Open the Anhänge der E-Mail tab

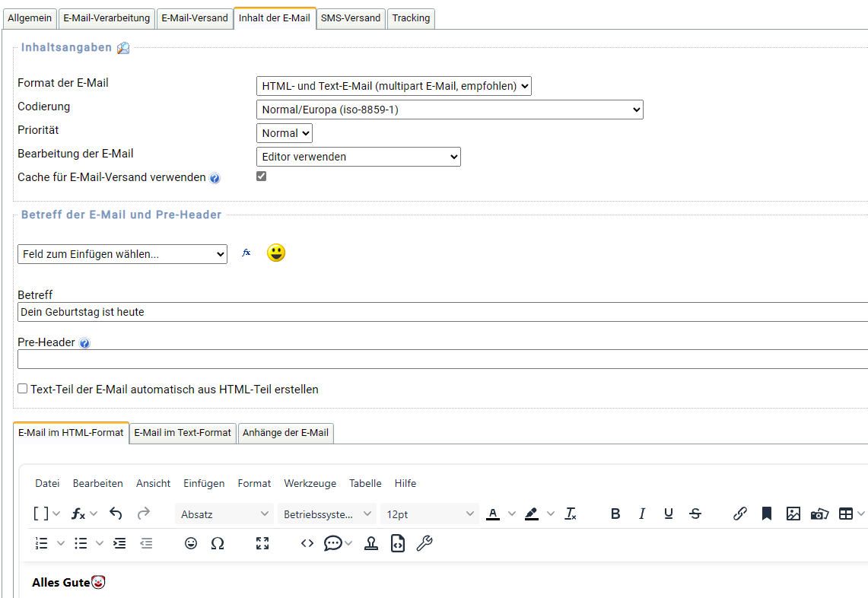(285, 433)
